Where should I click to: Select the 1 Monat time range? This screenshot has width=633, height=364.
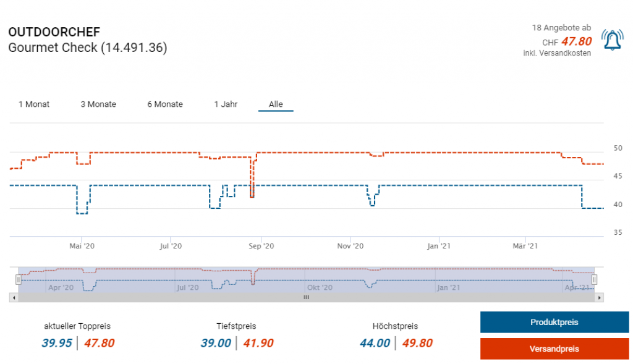click(x=34, y=104)
